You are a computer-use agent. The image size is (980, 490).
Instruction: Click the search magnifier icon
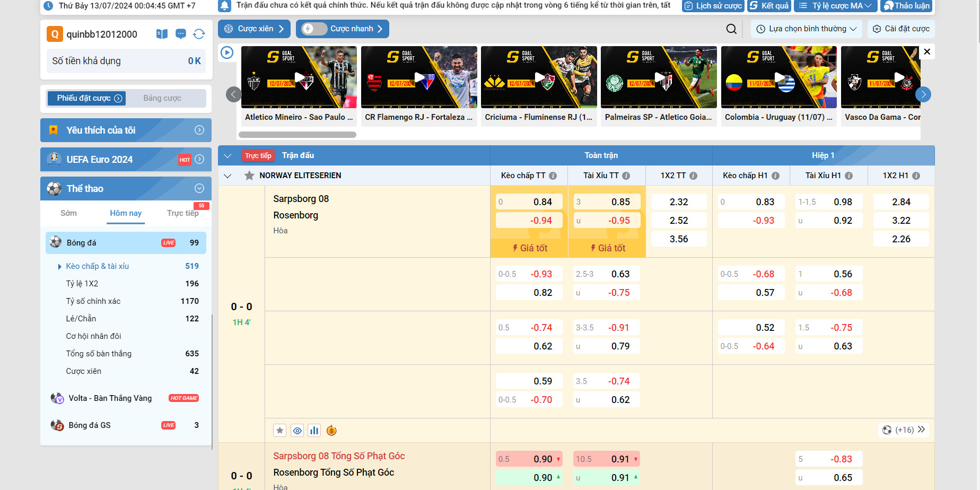click(x=731, y=29)
